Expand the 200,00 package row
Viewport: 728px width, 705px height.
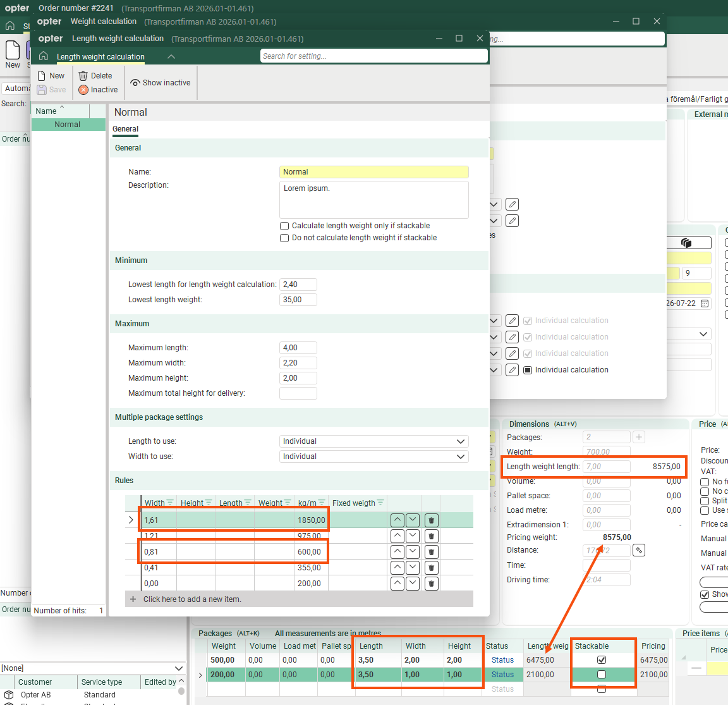tap(200, 675)
